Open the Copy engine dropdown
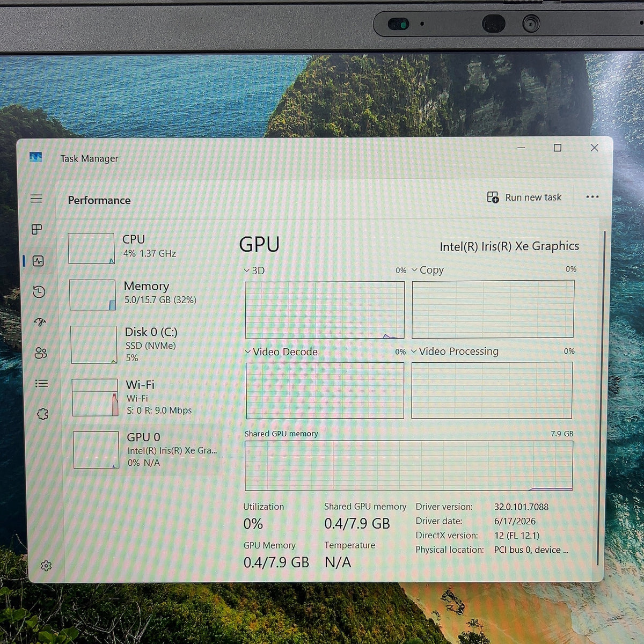This screenshot has height=644, width=644. 428,270
